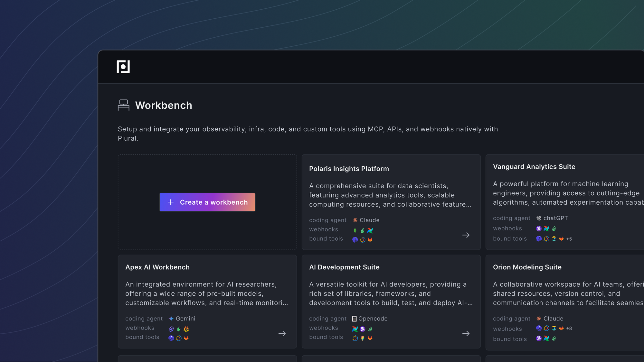Open AI Development Suite via arrow icon
This screenshot has height=362, width=644.
466,334
